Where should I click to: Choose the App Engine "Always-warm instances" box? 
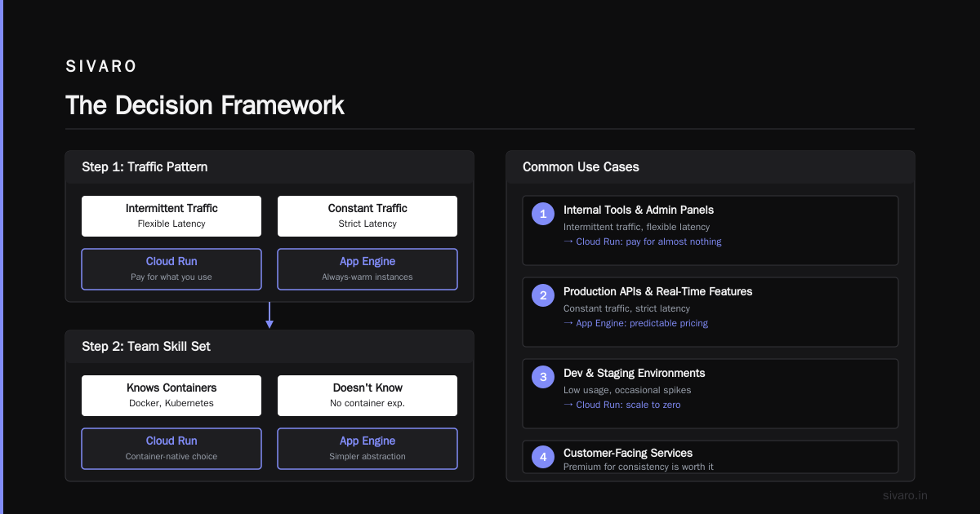tap(367, 269)
